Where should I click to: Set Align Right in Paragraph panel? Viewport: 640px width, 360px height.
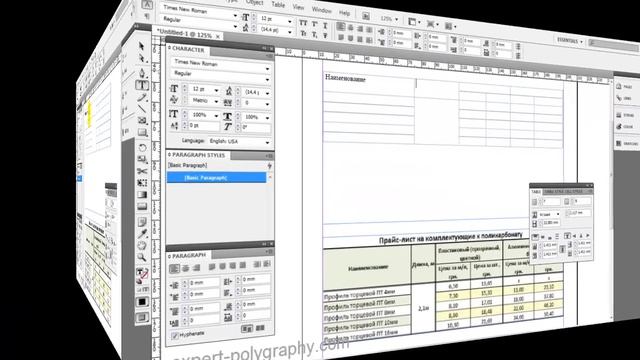196,267
